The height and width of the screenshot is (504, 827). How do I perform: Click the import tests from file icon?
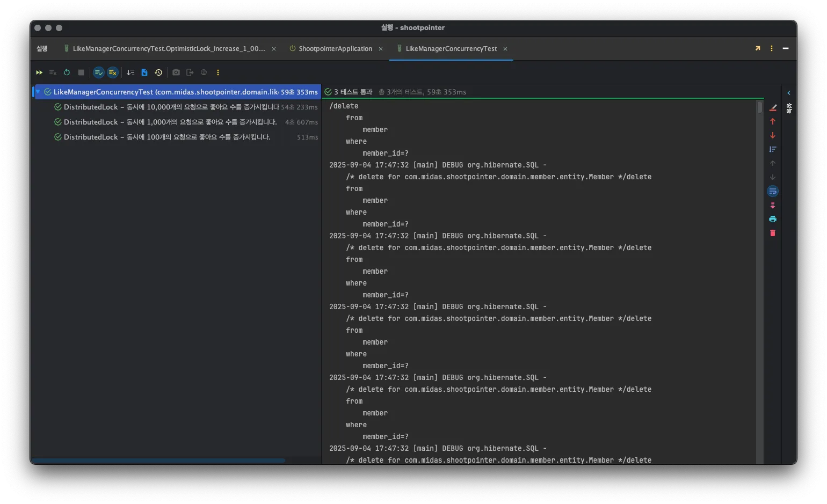coord(144,72)
